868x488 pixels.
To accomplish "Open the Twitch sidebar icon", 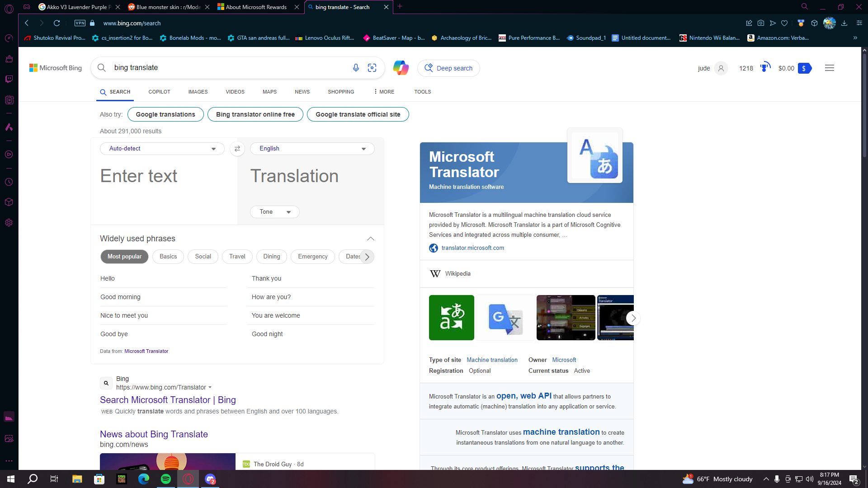I will click(9, 79).
